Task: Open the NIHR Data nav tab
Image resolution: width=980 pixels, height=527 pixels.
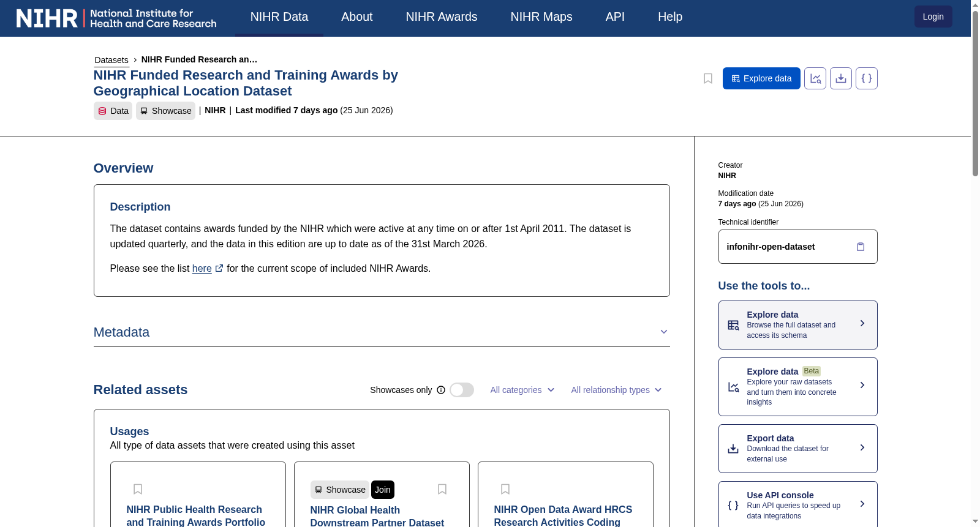Action: coord(279,17)
